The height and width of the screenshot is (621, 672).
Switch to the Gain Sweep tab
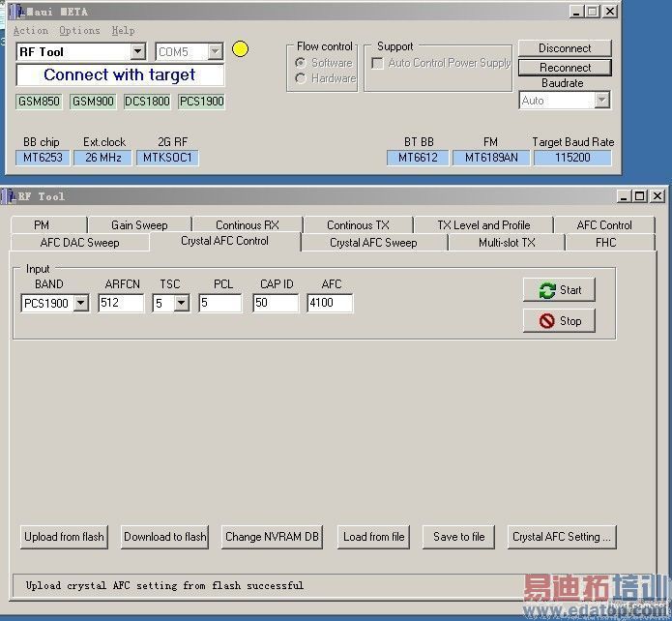point(139,225)
